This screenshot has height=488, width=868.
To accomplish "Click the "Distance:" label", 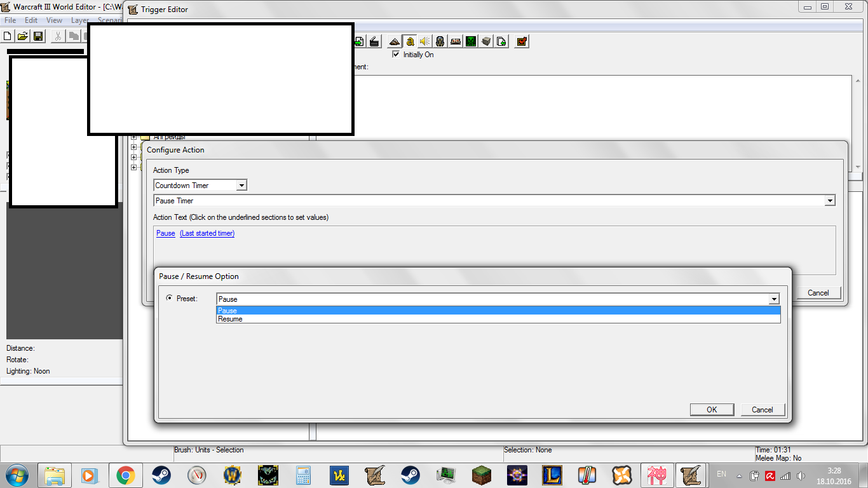I will (x=20, y=348).
